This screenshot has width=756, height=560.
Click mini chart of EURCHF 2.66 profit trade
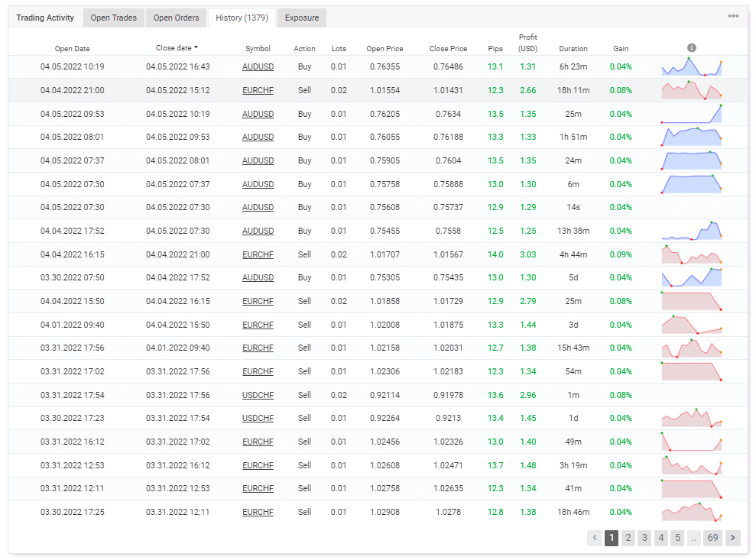click(691, 90)
